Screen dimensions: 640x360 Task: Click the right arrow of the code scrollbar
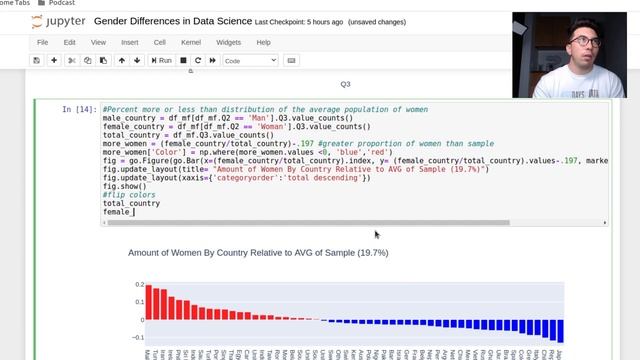pyautogui.click(x=604, y=222)
